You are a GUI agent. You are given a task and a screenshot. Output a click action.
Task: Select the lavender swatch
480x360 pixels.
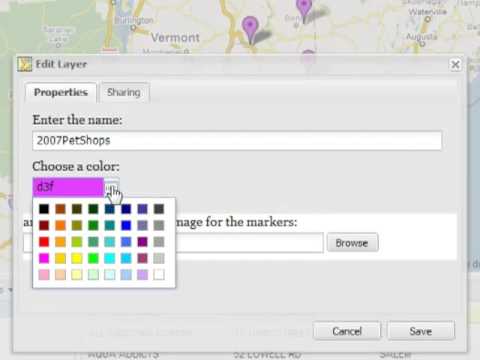[142, 275]
